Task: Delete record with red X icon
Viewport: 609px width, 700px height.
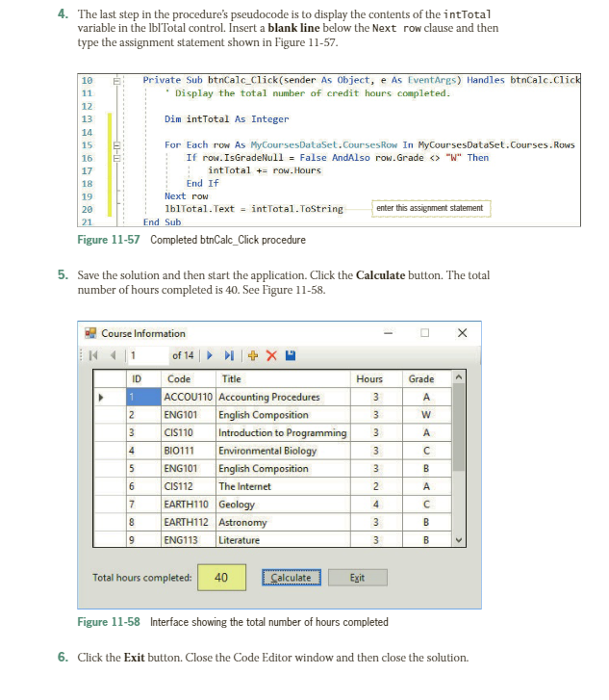Action: point(271,356)
